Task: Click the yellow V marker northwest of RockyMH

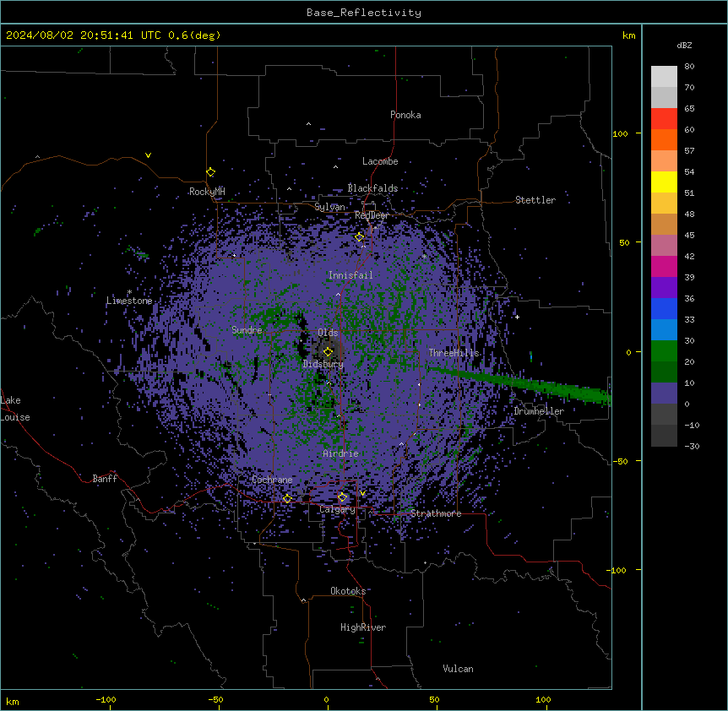Action: [148, 155]
